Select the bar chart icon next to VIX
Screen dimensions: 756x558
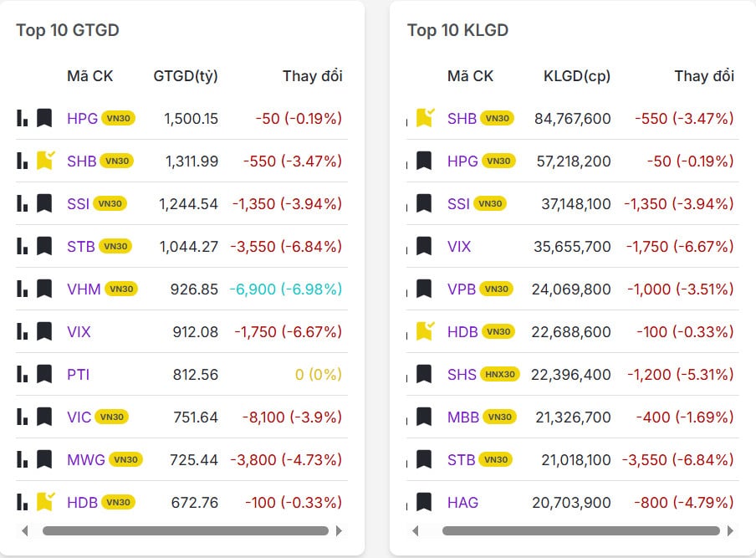[x=22, y=331]
